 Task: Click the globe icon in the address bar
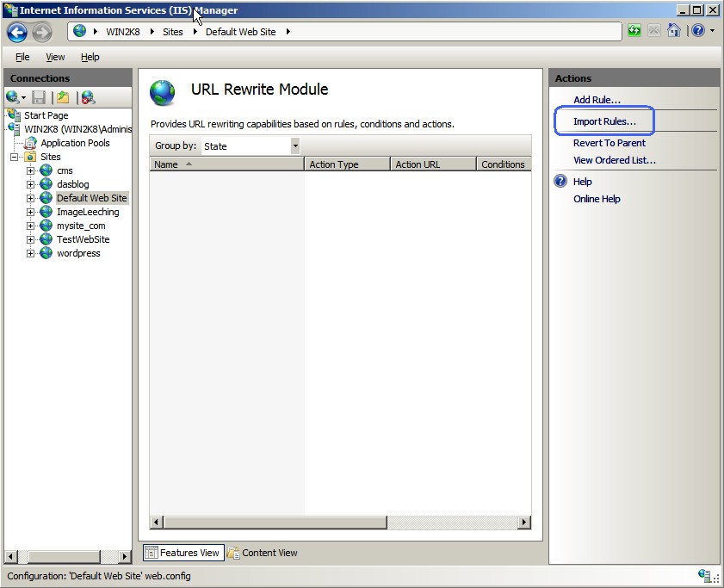click(x=80, y=31)
